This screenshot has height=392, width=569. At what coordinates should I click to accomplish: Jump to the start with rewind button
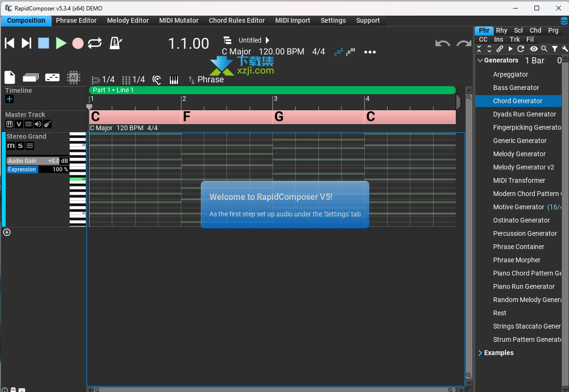point(9,43)
